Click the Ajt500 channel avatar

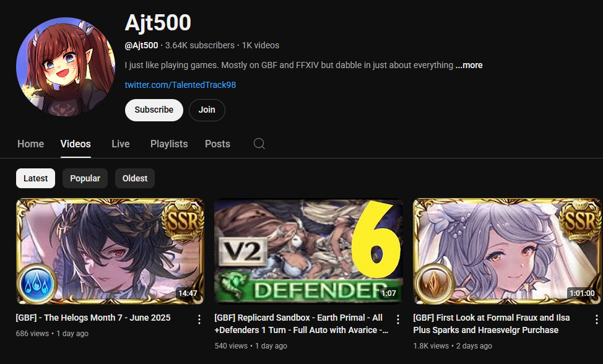[66, 67]
